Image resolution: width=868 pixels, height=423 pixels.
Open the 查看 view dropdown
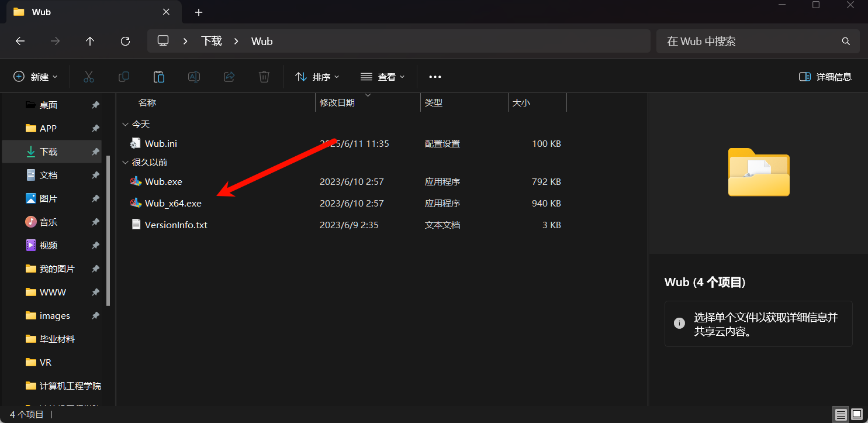click(383, 77)
